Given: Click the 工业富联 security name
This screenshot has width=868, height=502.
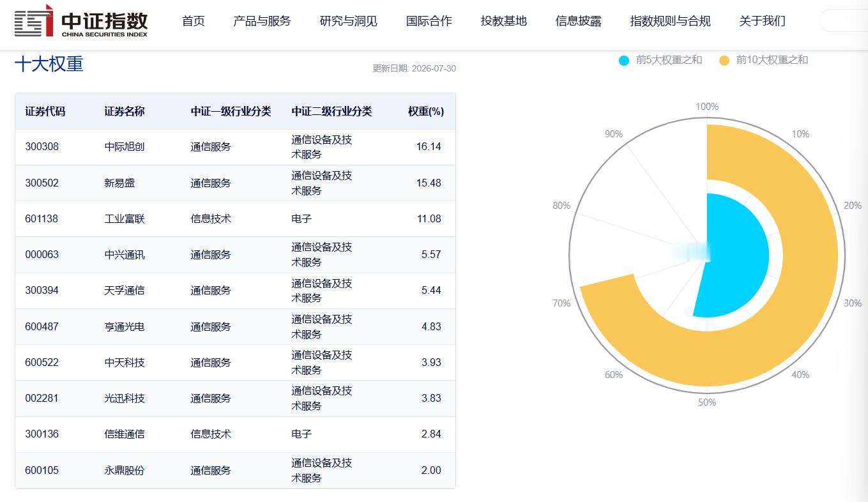Looking at the screenshot, I should (x=125, y=218).
